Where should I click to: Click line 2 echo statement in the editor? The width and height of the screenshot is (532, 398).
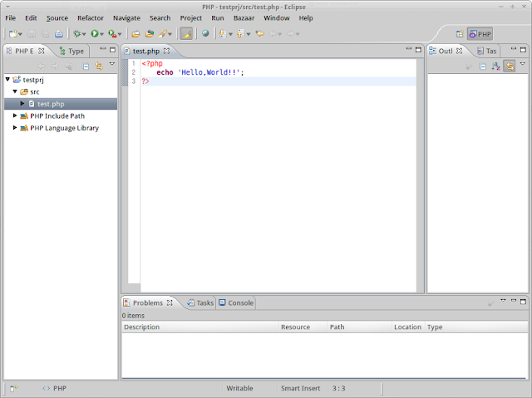coord(200,72)
